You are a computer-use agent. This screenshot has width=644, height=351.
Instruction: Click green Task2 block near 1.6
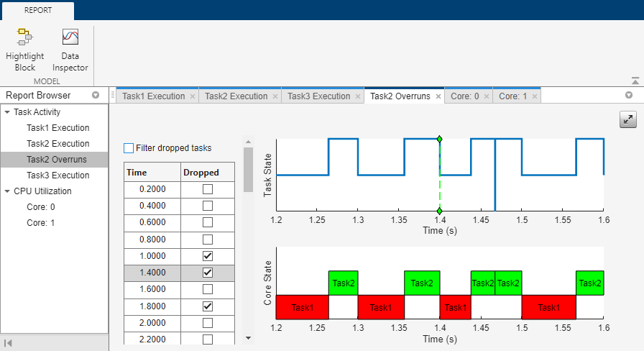click(590, 283)
